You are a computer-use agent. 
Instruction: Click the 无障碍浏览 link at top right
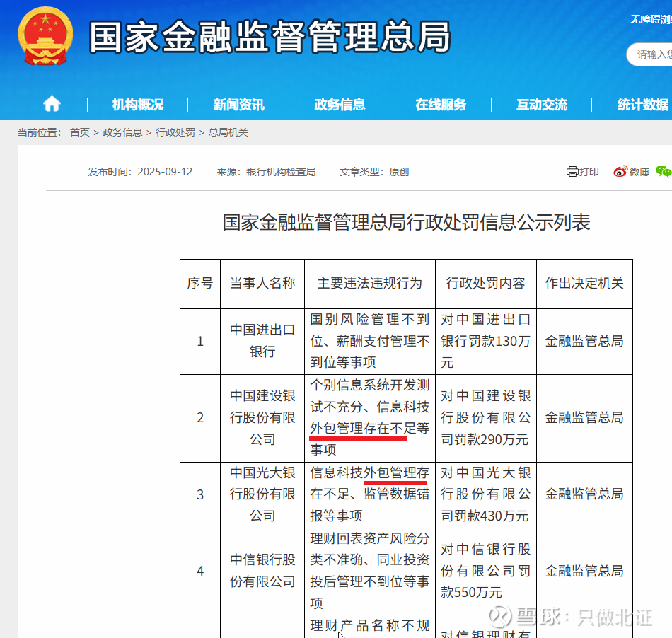(x=651, y=19)
